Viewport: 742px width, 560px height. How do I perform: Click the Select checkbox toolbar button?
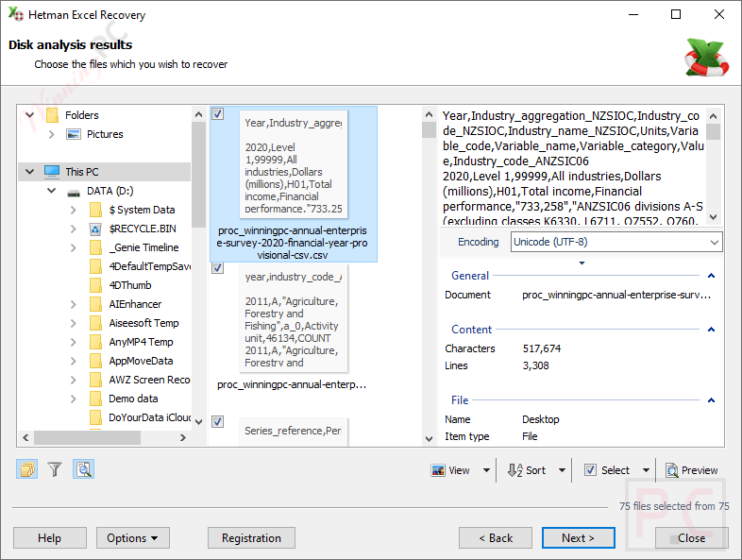607,470
